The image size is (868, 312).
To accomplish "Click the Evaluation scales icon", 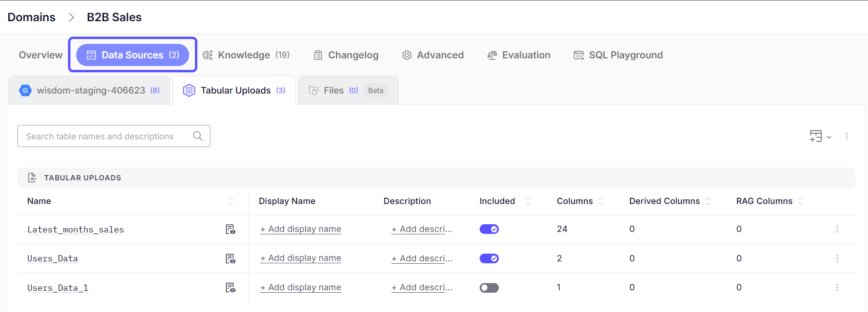I will click(492, 55).
